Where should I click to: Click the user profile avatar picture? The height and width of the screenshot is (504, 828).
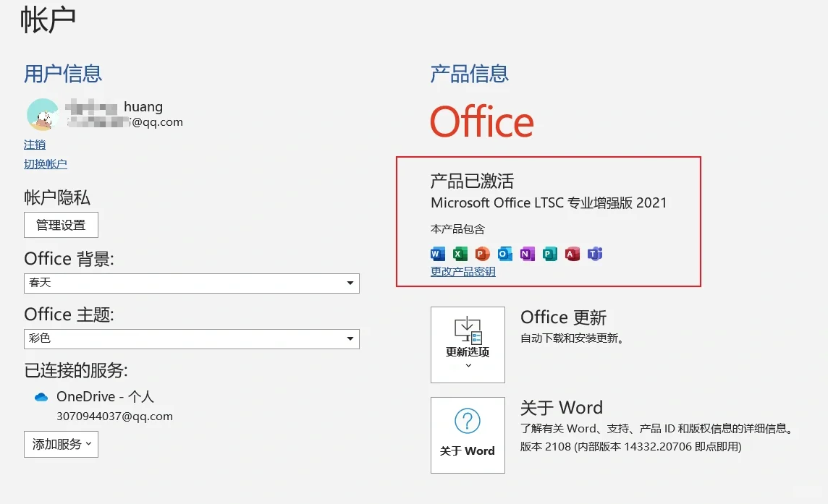(43, 114)
